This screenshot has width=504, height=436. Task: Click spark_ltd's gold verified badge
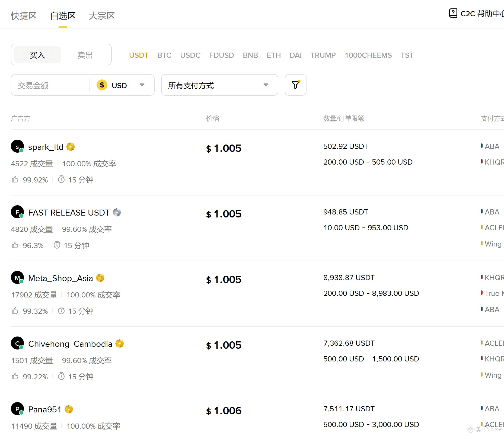[x=71, y=147]
